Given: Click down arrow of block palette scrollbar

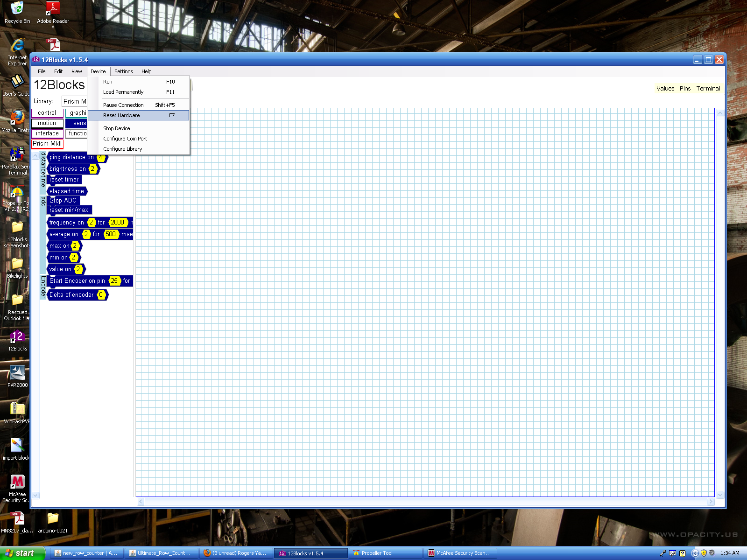Looking at the screenshot, I should click(35, 495).
